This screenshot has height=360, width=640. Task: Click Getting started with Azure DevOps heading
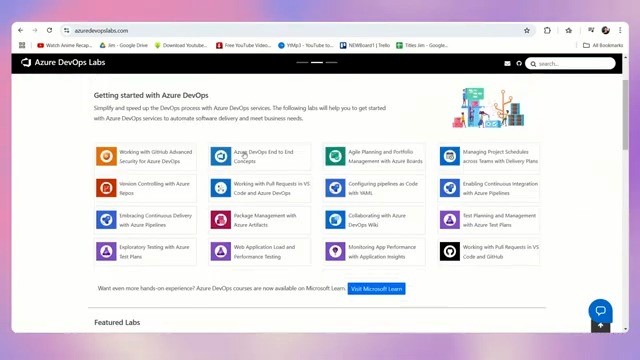coord(151,95)
